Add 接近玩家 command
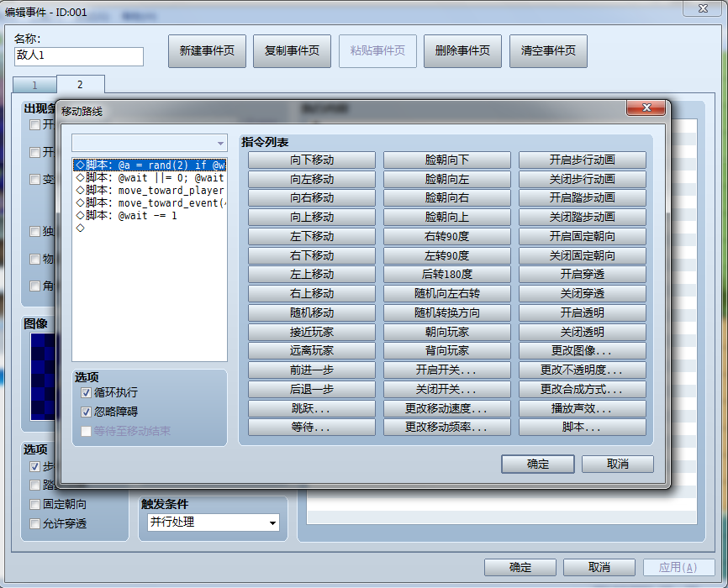Screen dimensions: 728x588 point(312,333)
